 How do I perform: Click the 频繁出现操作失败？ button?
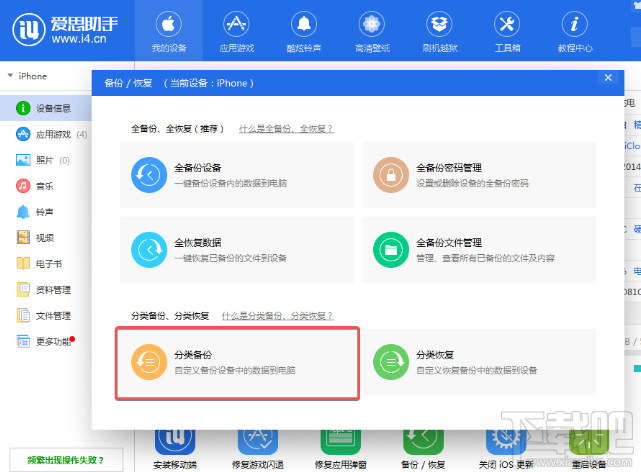(x=66, y=460)
